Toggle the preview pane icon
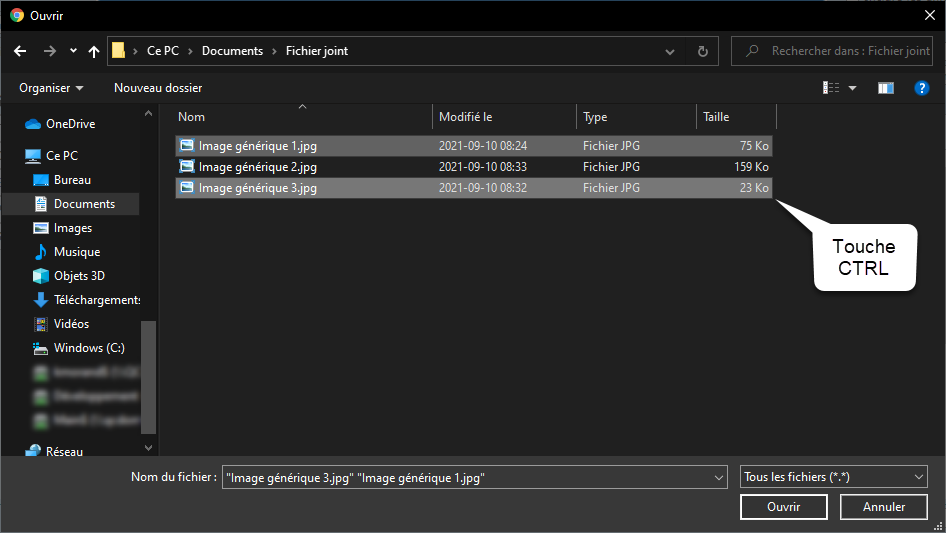The height and width of the screenshot is (533, 946). pos(885,88)
